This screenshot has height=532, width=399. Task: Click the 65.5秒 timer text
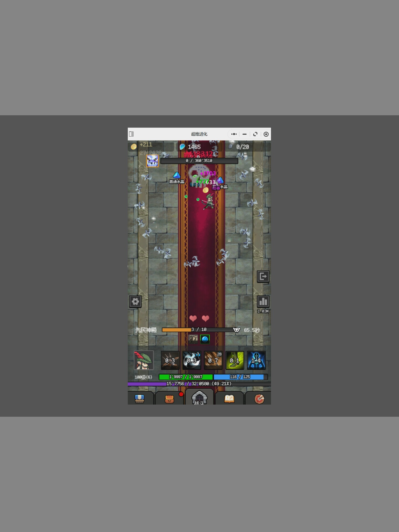click(252, 330)
